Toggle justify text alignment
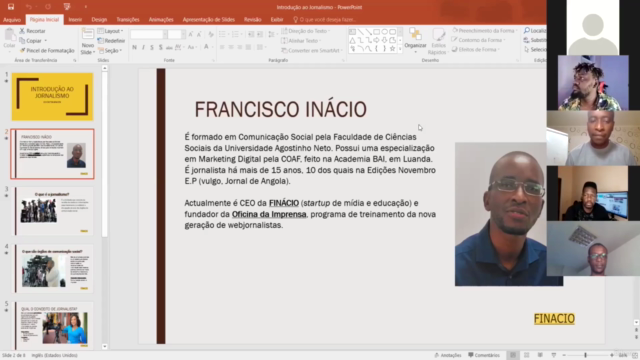Viewport: 640px width, 360px height. [x=248, y=47]
